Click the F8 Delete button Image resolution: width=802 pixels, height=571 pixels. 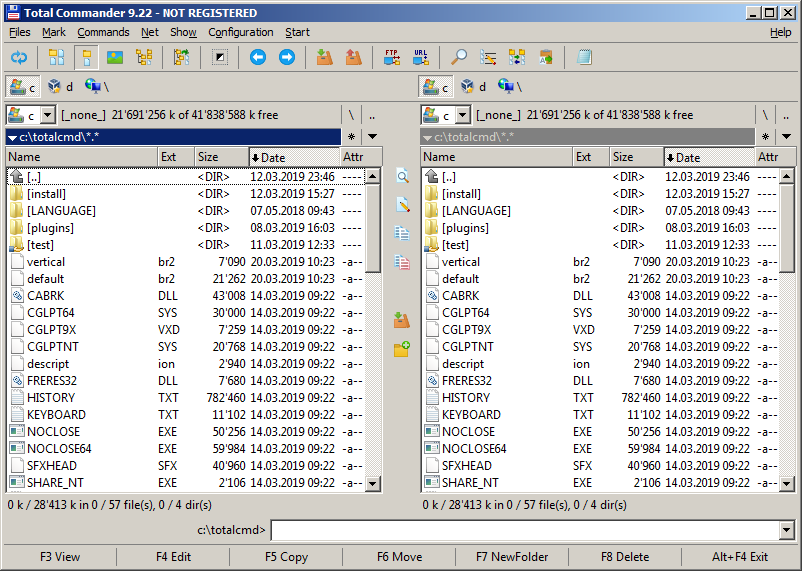625,557
